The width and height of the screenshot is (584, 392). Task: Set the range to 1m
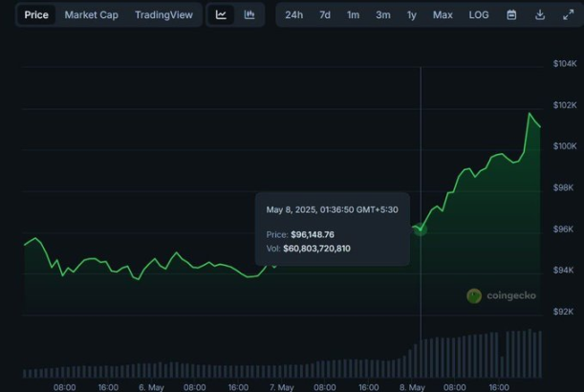(354, 15)
